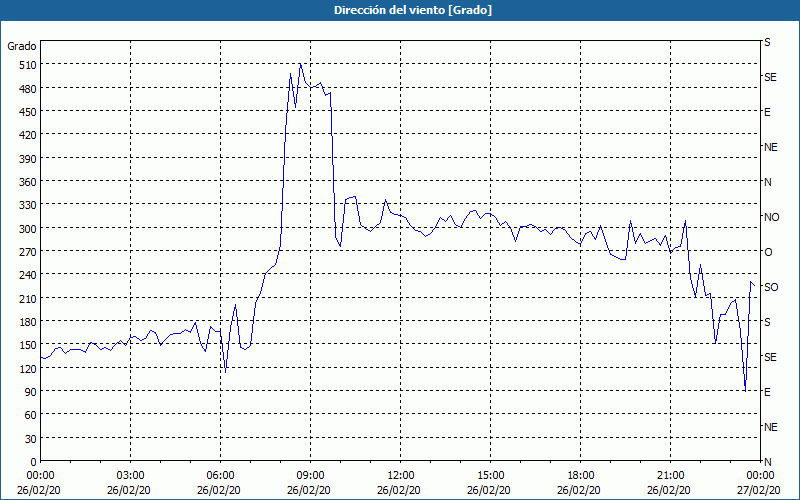
Task: Choose the E compass label level with 90 degrees
Action: [x=767, y=392]
